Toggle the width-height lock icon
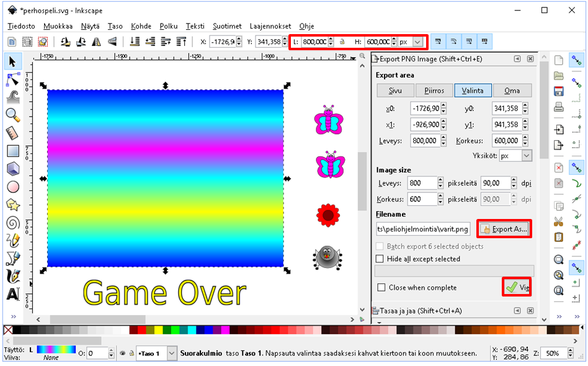Screen dimensions: 588x366 [342, 42]
